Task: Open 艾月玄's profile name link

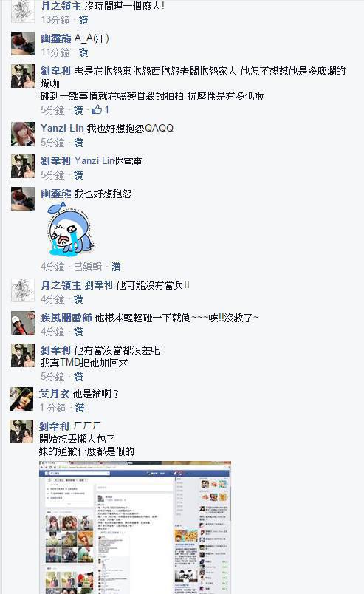Action: [x=54, y=394]
